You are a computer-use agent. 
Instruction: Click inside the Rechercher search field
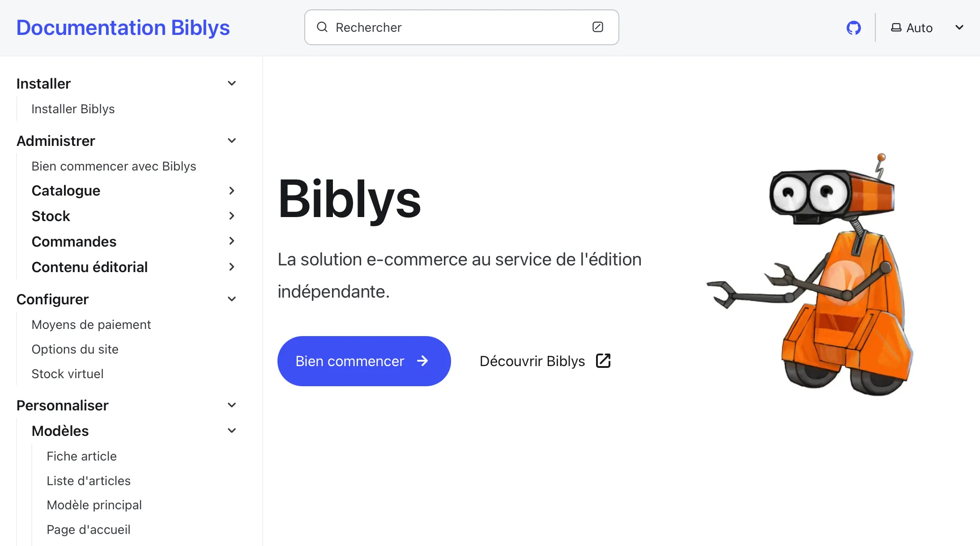point(447,27)
